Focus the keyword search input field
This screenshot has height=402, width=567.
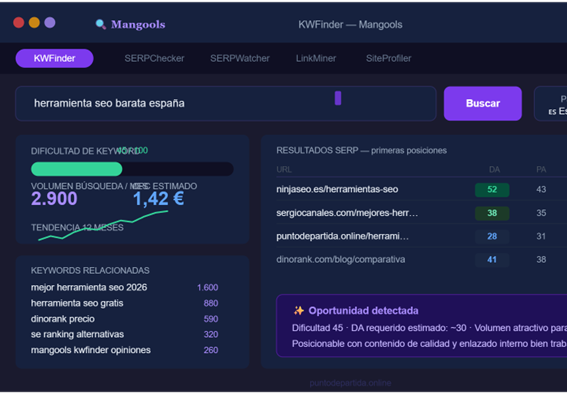(x=226, y=103)
